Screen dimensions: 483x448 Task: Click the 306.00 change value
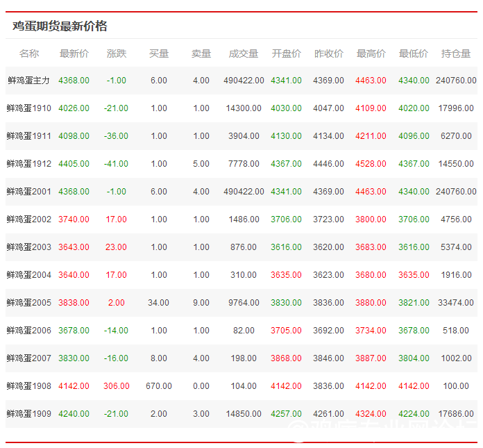click(x=117, y=385)
